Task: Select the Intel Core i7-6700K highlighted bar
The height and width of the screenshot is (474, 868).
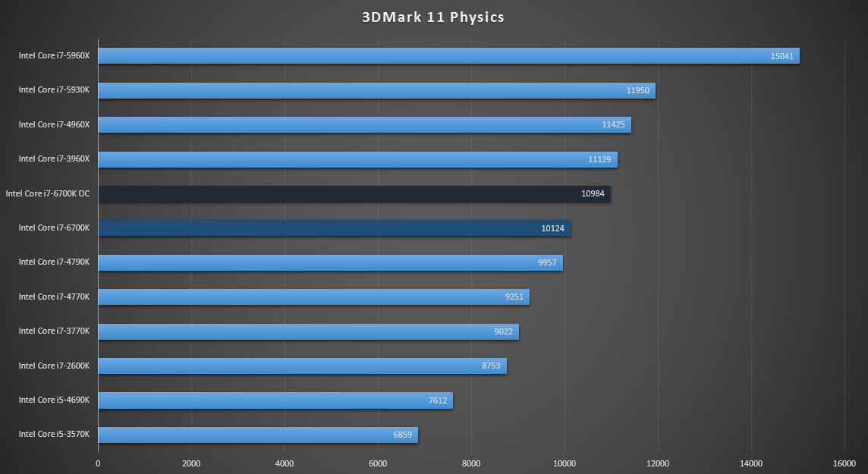Action: tap(334, 228)
